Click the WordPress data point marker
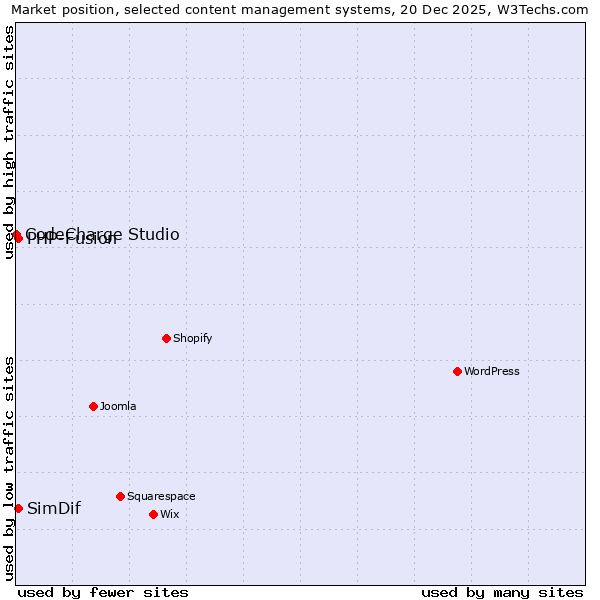The image size is (600, 600). click(457, 371)
